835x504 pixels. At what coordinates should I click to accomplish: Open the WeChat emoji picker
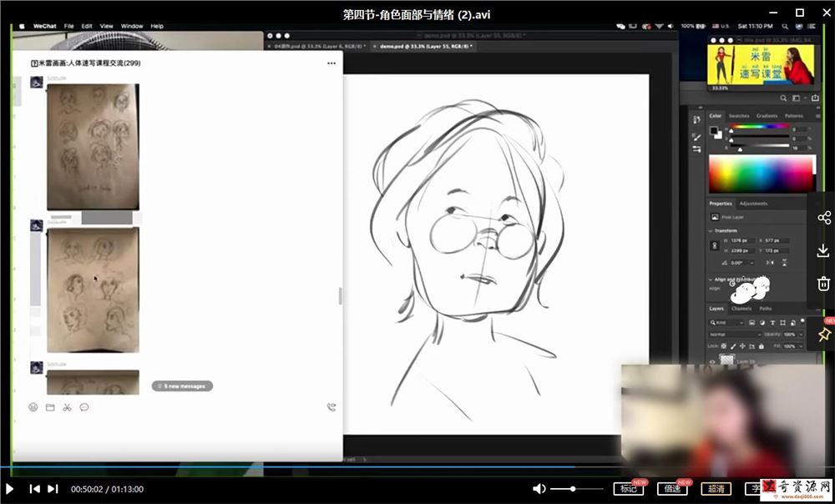point(33,408)
